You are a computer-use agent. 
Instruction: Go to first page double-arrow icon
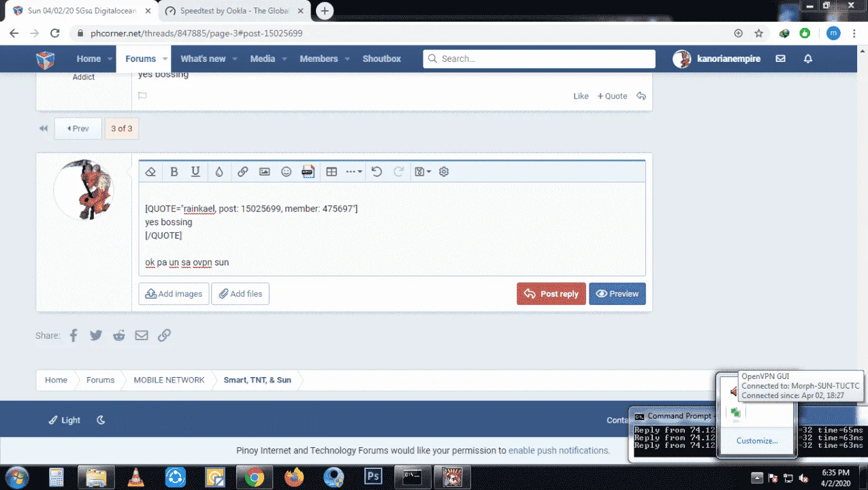coord(44,129)
